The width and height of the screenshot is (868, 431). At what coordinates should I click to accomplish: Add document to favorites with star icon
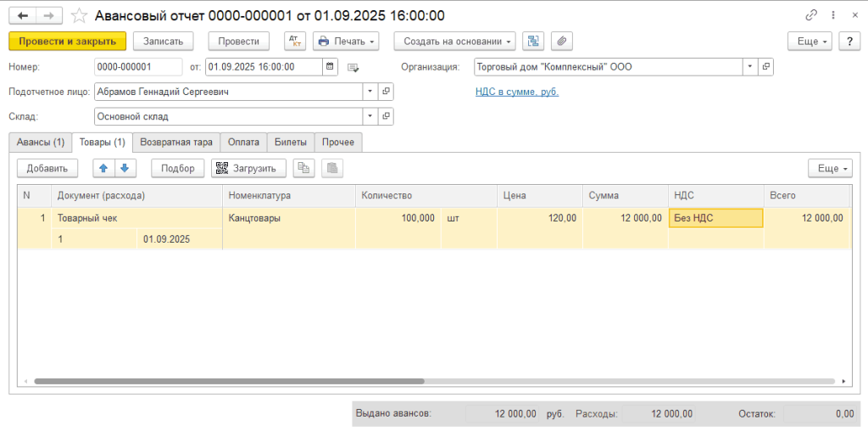click(x=80, y=15)
